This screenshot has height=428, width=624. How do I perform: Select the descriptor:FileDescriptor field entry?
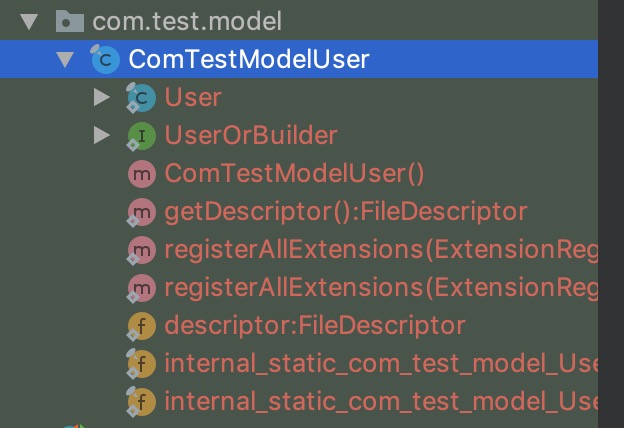315,325
